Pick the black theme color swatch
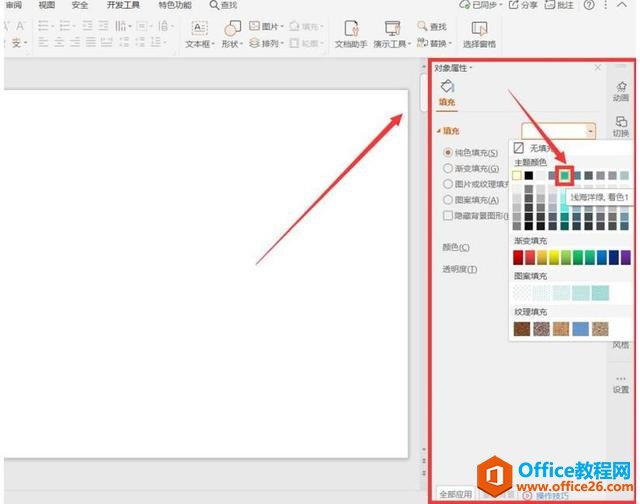This screenshot has width=640, height=504. (529, 175)
